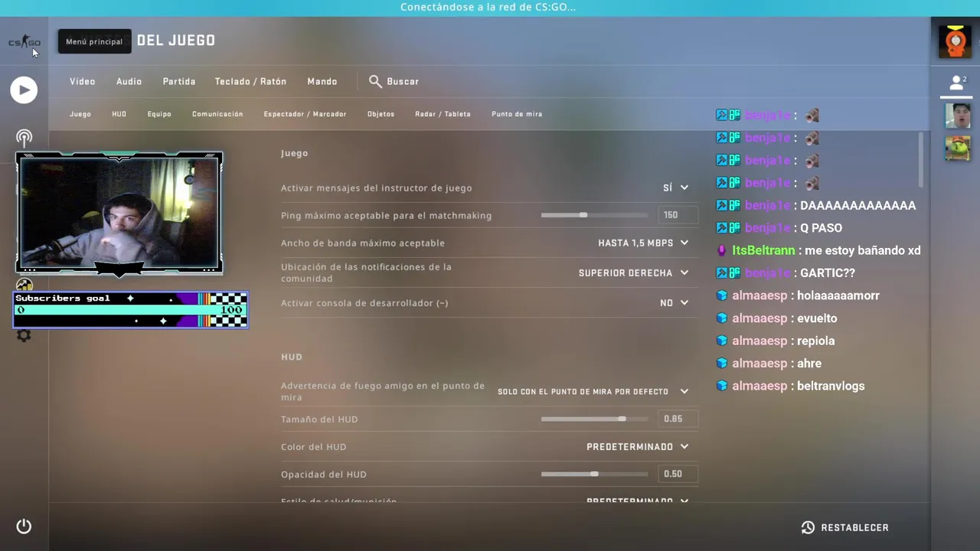Select the first friend avatar with glasses

[x=957, y=116]
